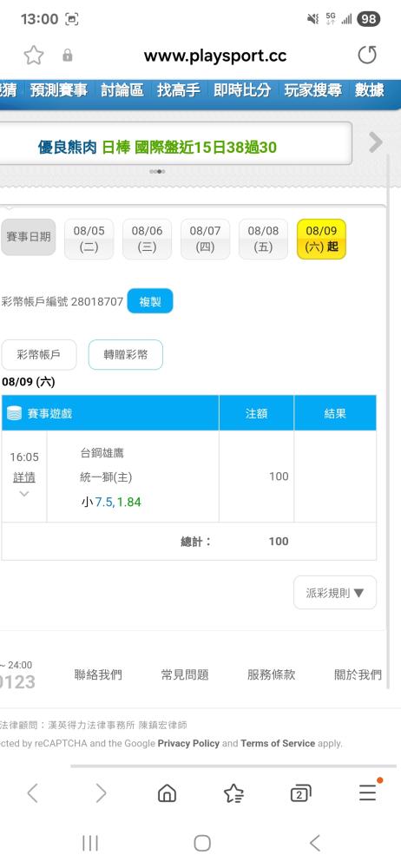The width and height of the screenshot is (401, 868).
Task: Reload the page with refresh icon
Action: pos(366,56)
